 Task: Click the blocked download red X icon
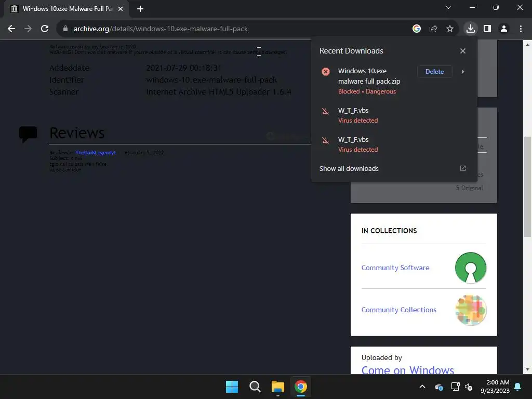(x=326, y=72)
